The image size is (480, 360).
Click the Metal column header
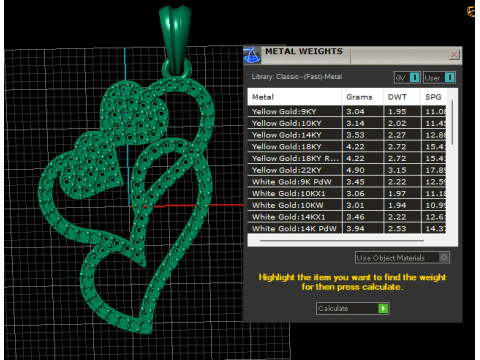point(295,97)
